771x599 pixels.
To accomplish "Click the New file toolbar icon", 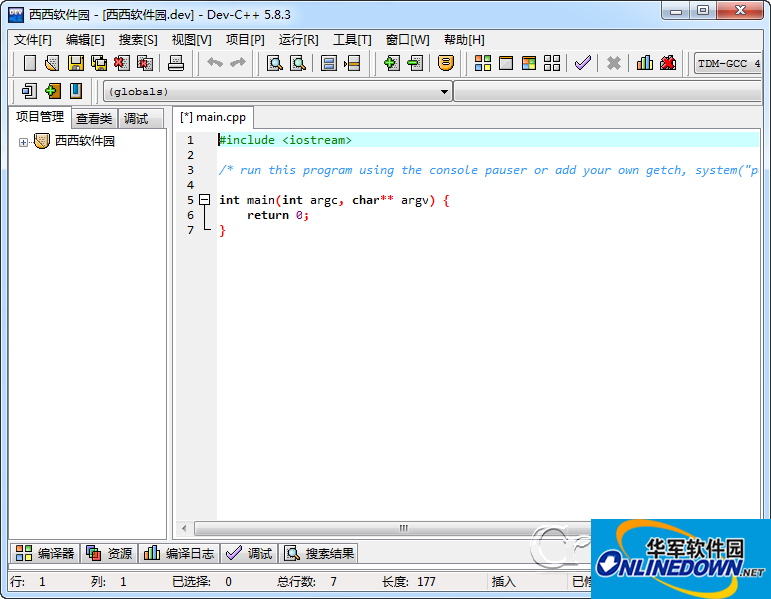I will (x=30, y=63).
